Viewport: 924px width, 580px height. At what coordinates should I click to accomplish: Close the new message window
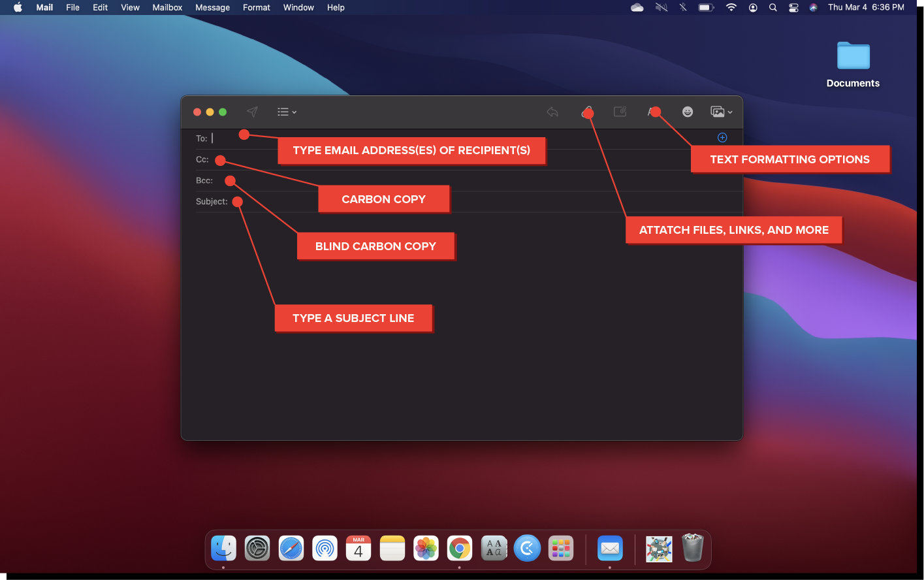(197, 112)
